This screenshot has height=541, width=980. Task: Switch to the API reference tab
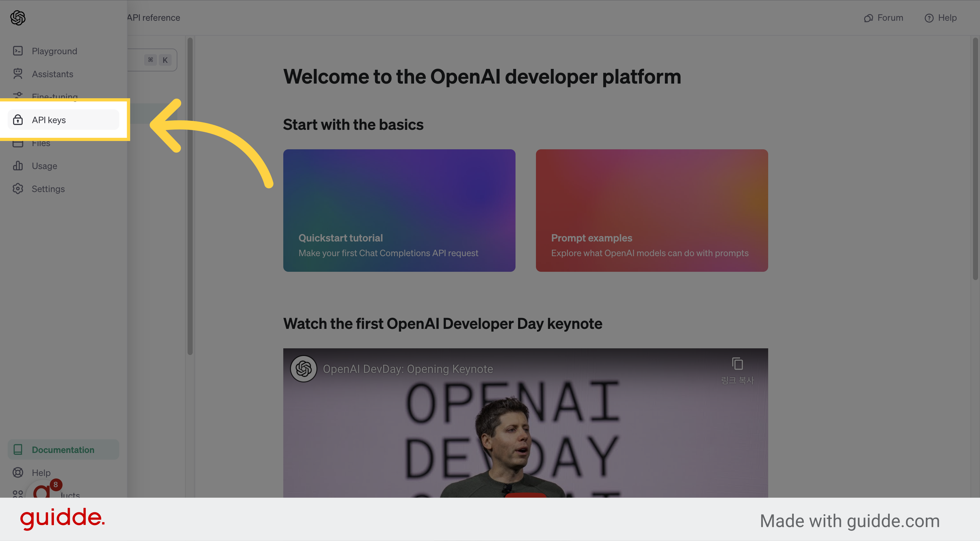point(154,18)
